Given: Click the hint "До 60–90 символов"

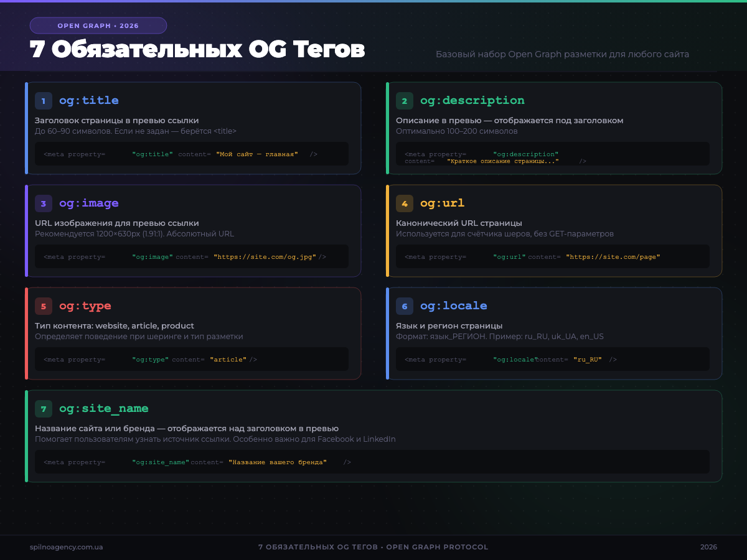Looking at the screenshot, I should tap(72, 131).
